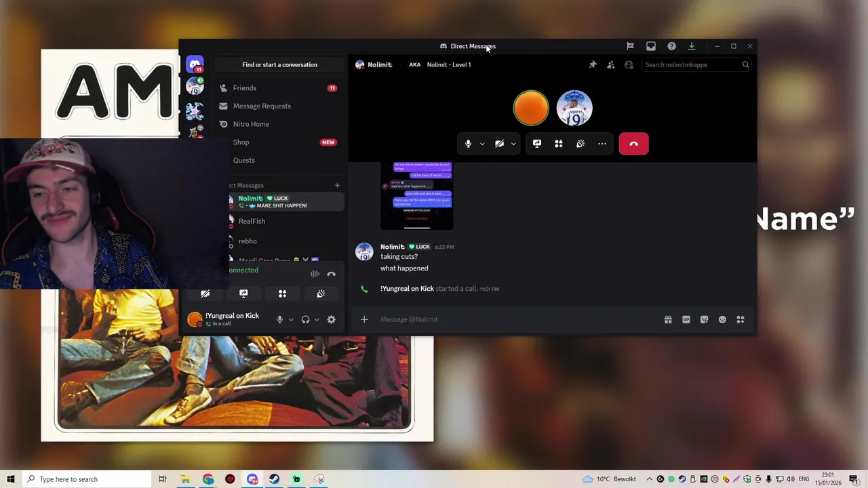Screen dimensions: 868x488
Task: Show hidden system tray icons
Action: [x=649, y=479]
